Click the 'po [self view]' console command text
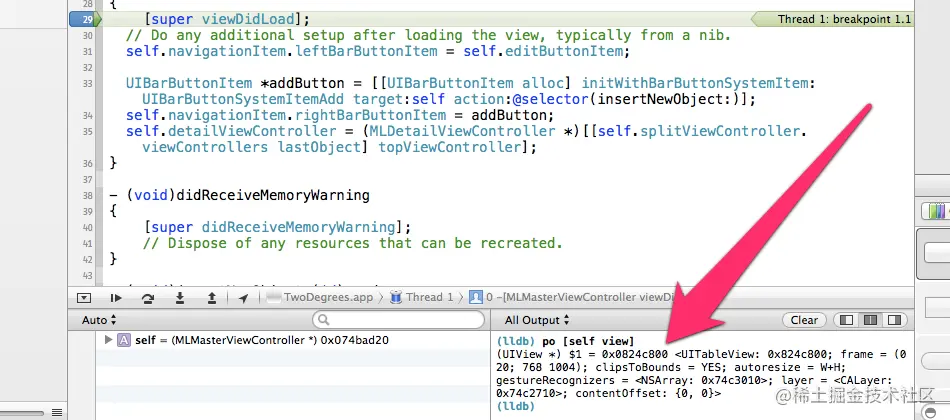The height and width of the screenshot is (420, 950). [588, 341]
